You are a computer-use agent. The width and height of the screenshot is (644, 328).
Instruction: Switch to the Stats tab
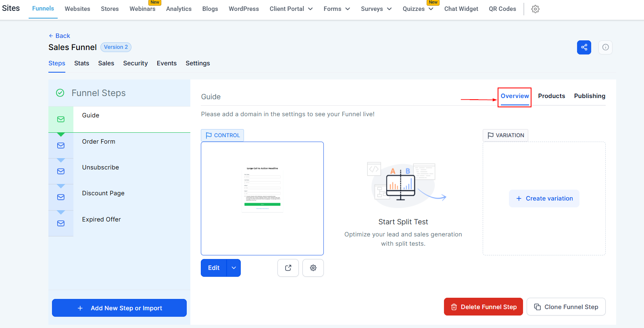point(81,63)
